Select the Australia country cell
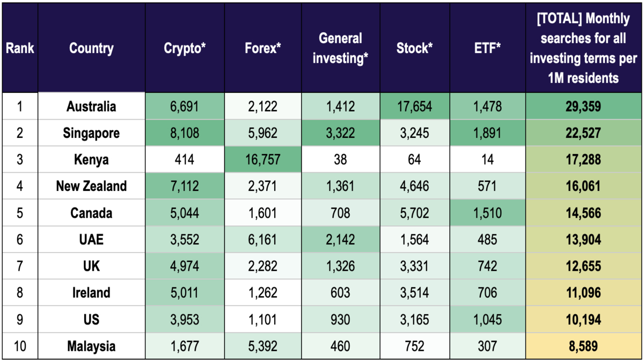This screenshot has height=362, width=644. coord(91,106)
